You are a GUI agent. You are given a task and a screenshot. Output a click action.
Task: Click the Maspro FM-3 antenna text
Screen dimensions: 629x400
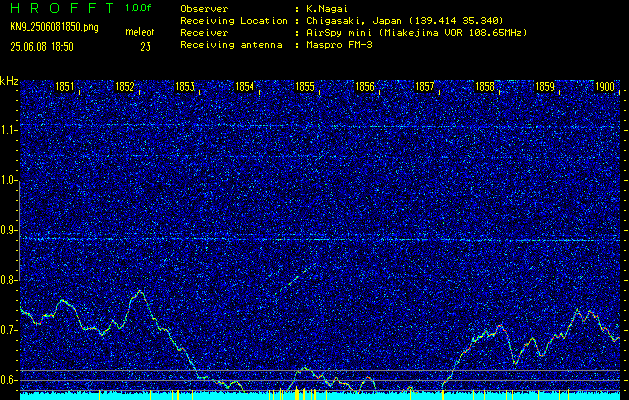coord(339,45)
